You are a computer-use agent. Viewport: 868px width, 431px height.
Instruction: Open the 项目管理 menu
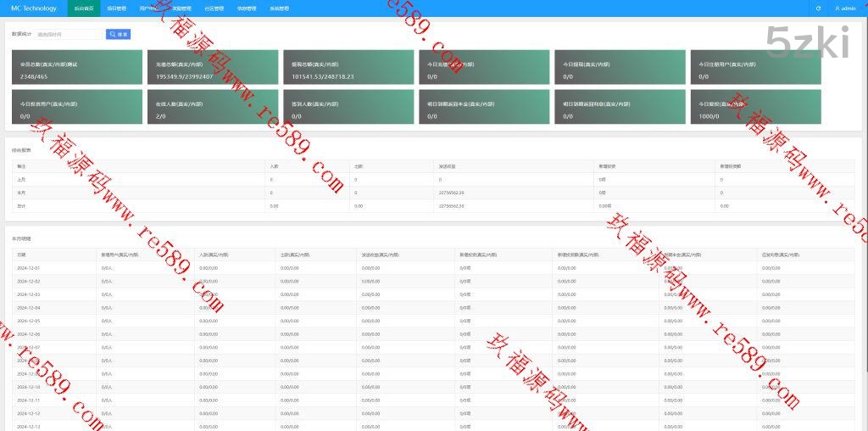pyautogui.click(x=116, y=8)
